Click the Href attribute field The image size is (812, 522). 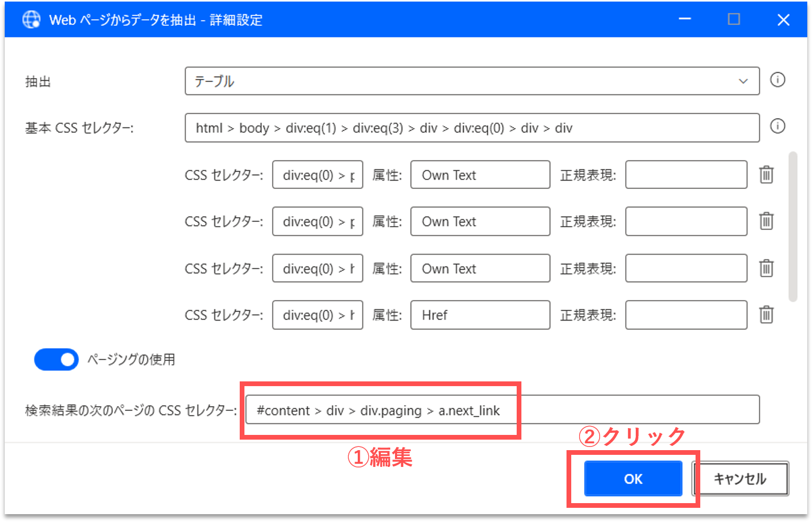point(480,315)
